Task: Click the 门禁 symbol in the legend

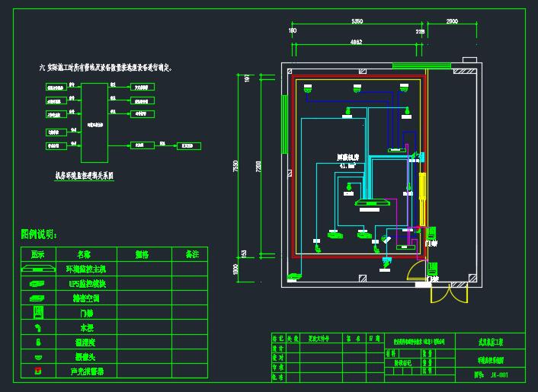Action: click(x=38, y=313)
